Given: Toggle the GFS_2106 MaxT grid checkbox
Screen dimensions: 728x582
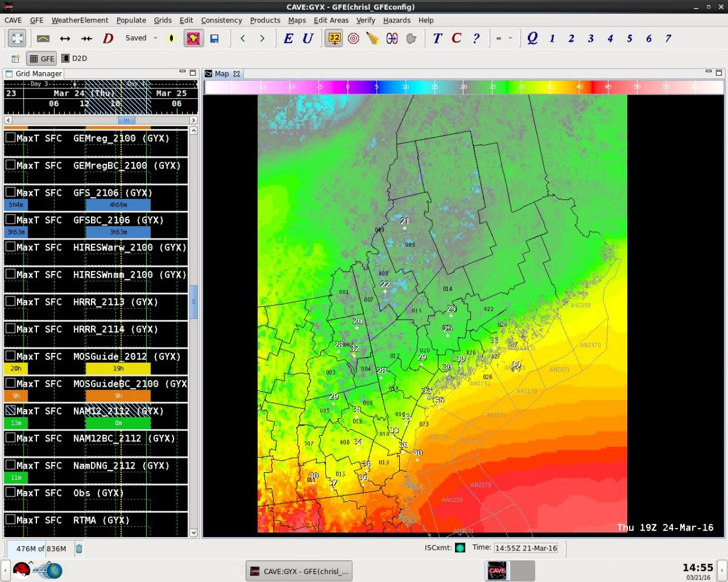Looking at the screenshot, I should tap(10, 192).
